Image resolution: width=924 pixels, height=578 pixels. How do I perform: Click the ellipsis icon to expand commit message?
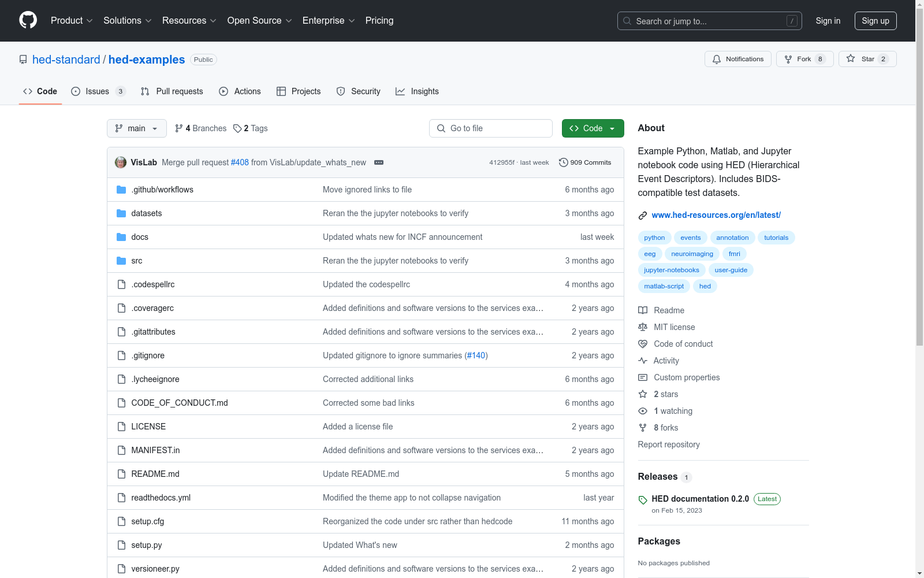click(379, 162)
